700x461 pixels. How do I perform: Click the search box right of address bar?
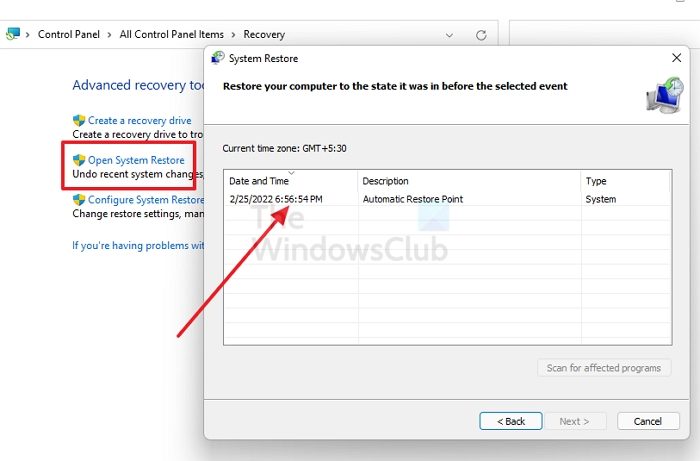(x=604, y=33)
